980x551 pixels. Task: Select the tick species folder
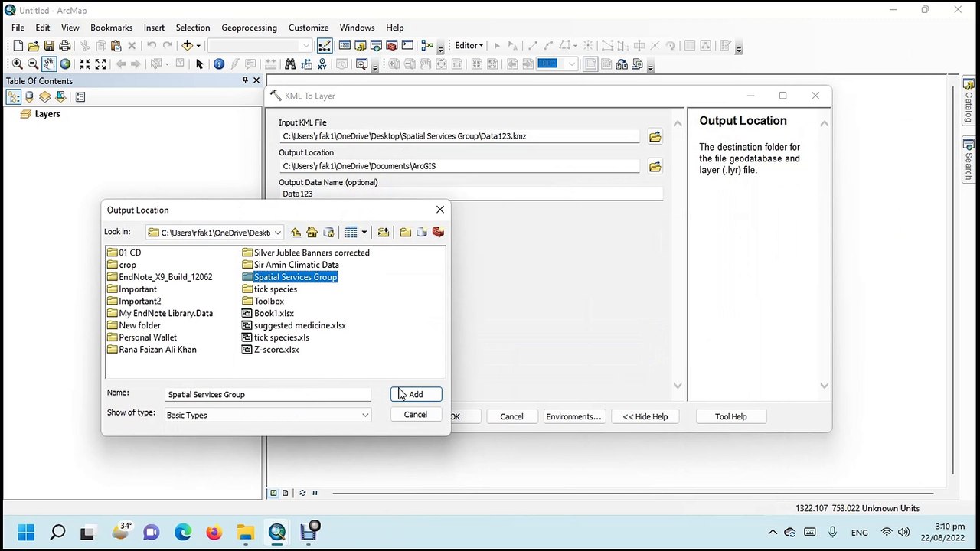pyautogui.click(x=269, y=289)
